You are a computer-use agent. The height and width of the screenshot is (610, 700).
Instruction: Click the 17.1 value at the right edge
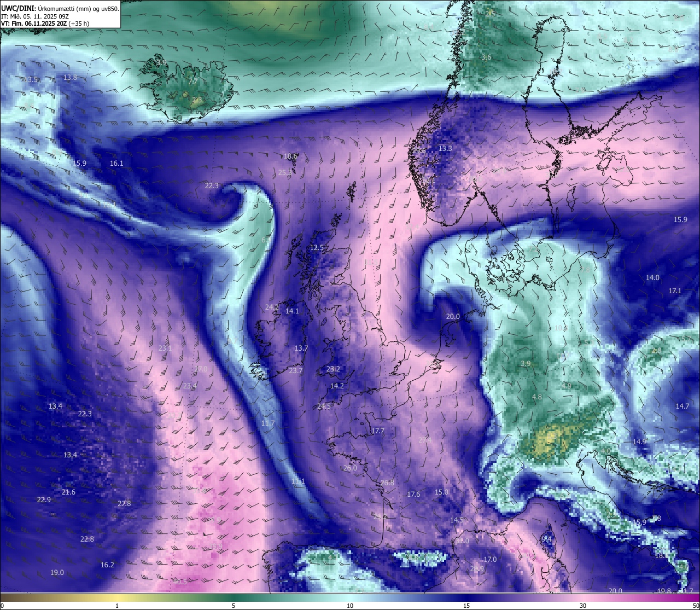point(675,291)
